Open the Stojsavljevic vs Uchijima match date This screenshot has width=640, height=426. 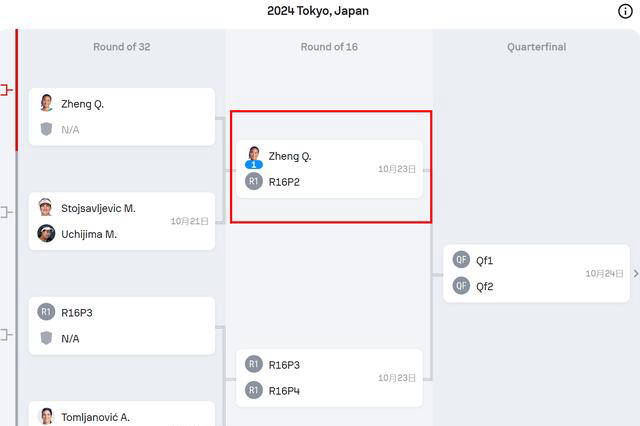point(189,221)
